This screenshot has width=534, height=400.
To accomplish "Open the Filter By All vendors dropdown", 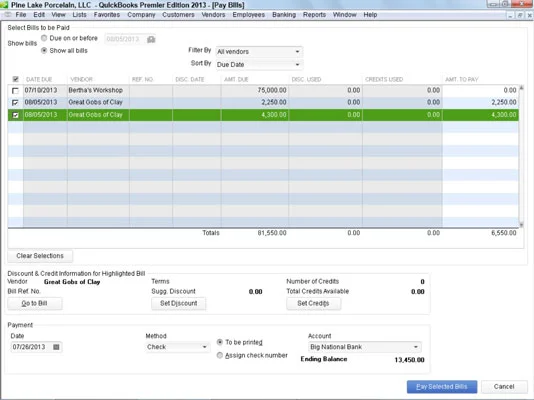I will pos(259,52).
